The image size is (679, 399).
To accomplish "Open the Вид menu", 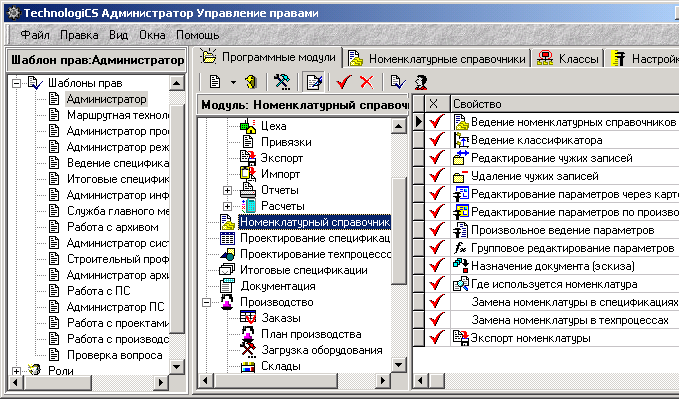I will click(119, 35).
